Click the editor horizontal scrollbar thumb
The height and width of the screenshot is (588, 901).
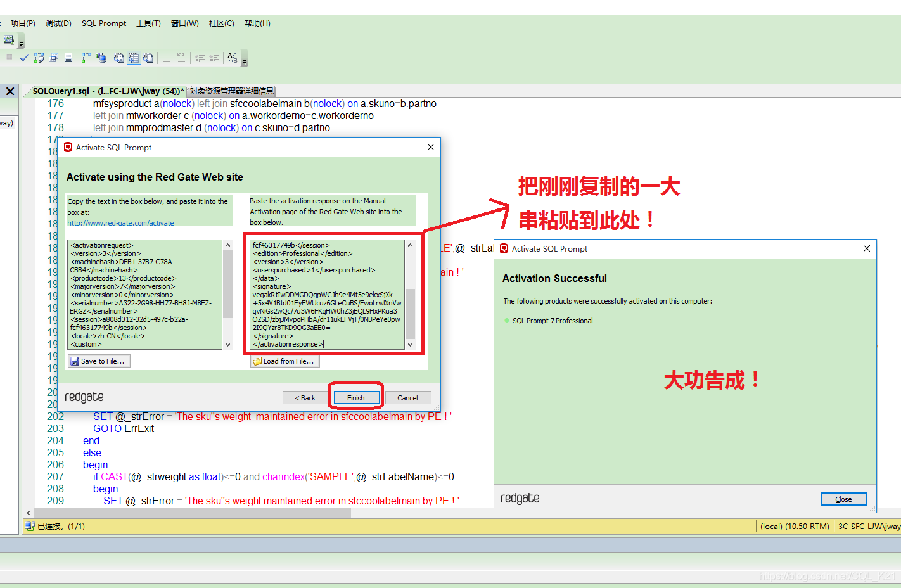pyautogui.click(x=193, y=513)
